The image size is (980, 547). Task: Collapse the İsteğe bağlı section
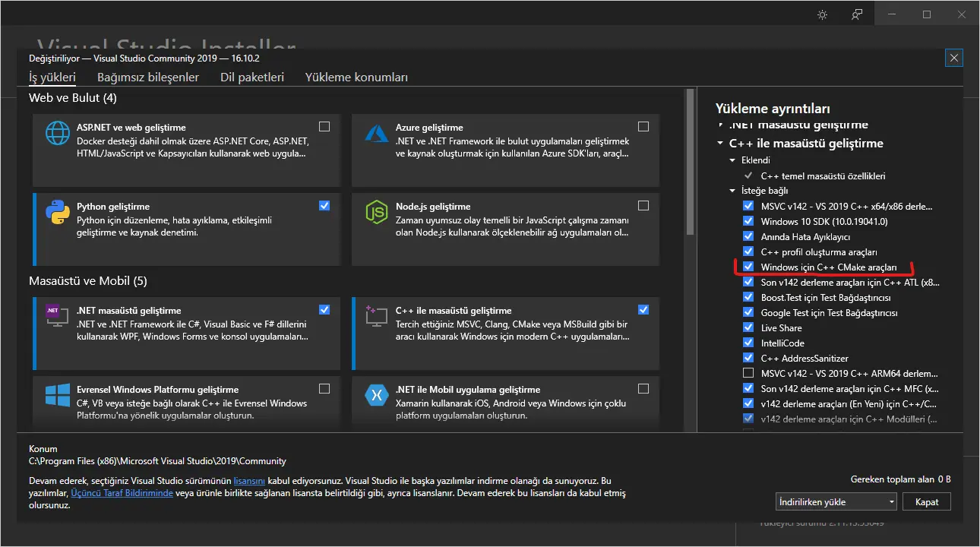pos(733,191)
